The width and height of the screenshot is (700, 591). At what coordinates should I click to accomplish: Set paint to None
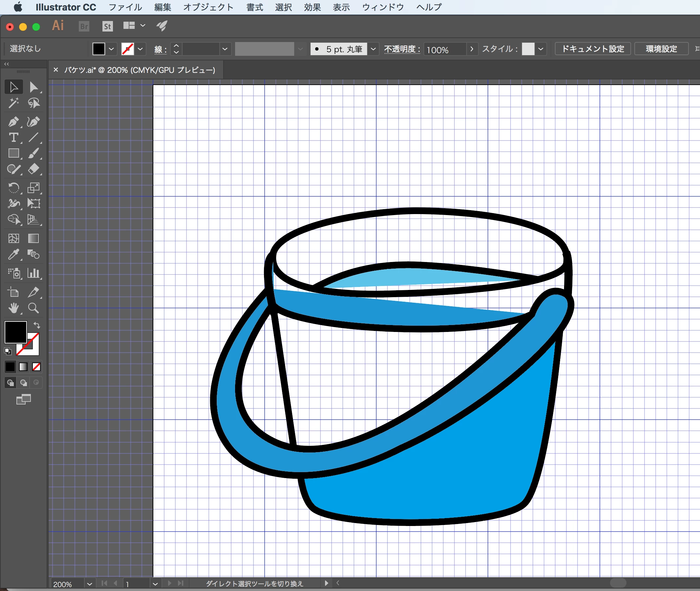click(x=36, y=367)
